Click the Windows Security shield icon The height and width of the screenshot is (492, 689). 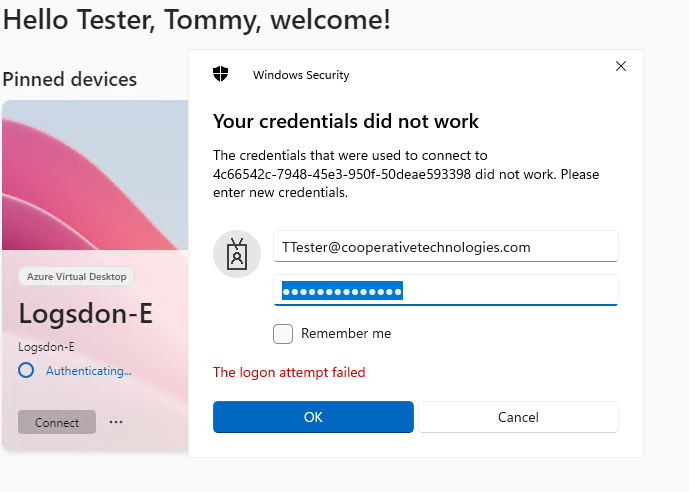[221, 74]
